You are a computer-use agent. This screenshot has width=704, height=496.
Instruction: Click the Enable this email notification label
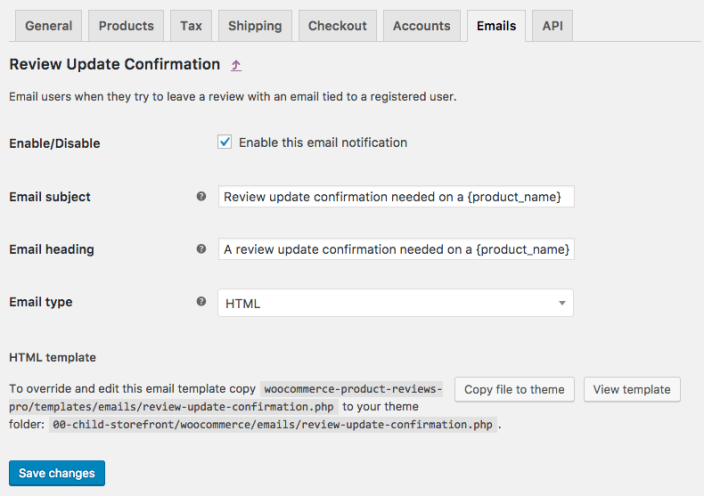323,143
